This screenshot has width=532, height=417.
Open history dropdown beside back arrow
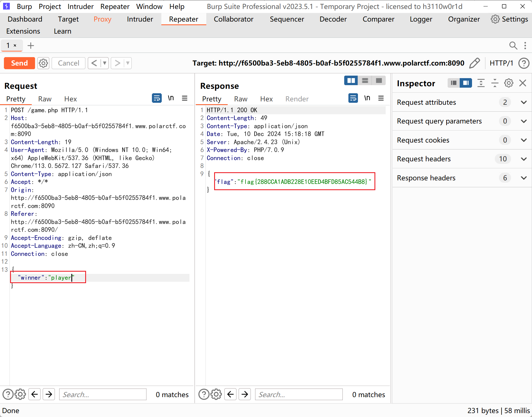pyautogui.click(x=105, y=63)
